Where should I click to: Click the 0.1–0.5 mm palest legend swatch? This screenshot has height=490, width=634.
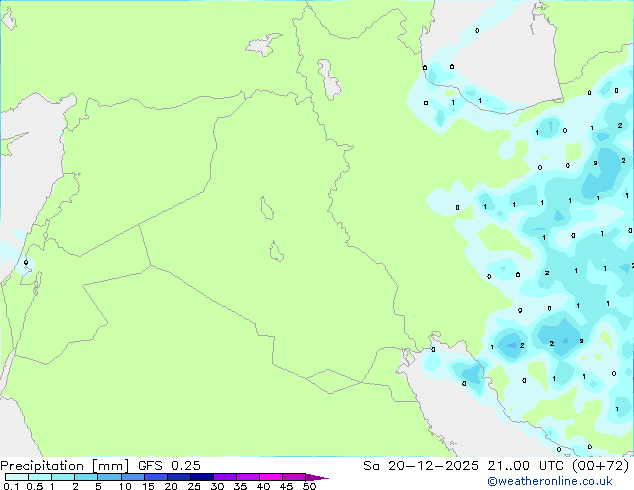pyautogui.click(x=17, y=477)
